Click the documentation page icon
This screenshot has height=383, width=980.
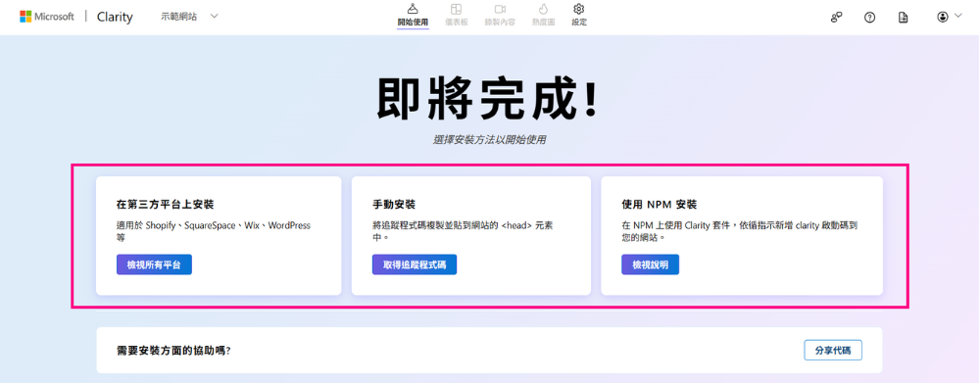click(904, 18)
